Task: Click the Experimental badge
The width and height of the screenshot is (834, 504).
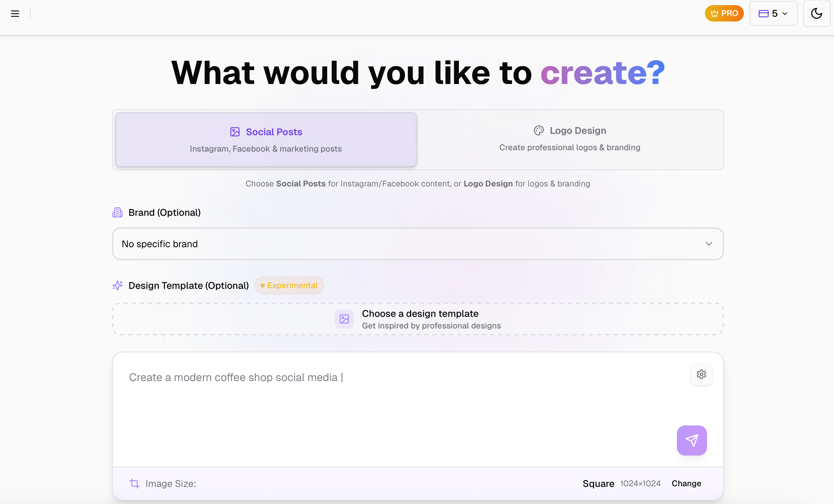Action: click(289, 285)
